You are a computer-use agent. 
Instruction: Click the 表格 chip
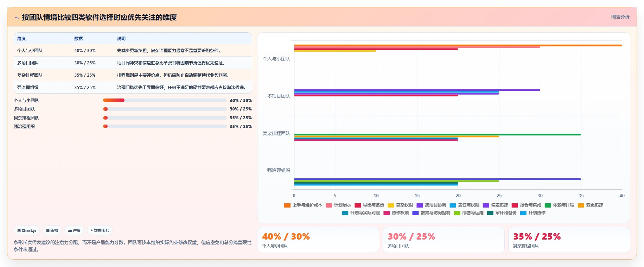tap(52, 230)
